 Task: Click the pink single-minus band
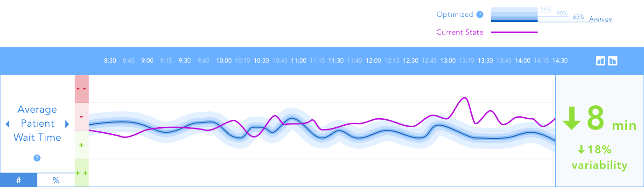click(81, 117)
